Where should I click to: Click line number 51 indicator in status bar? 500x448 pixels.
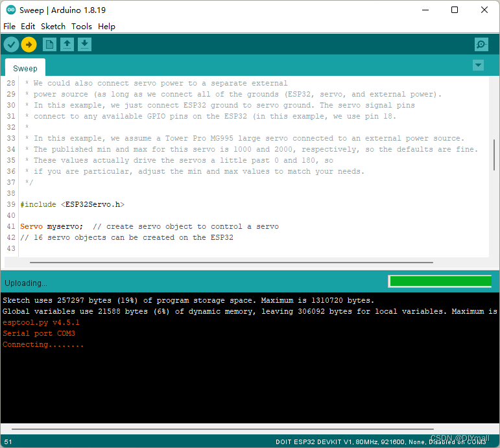tap(8, 442)
